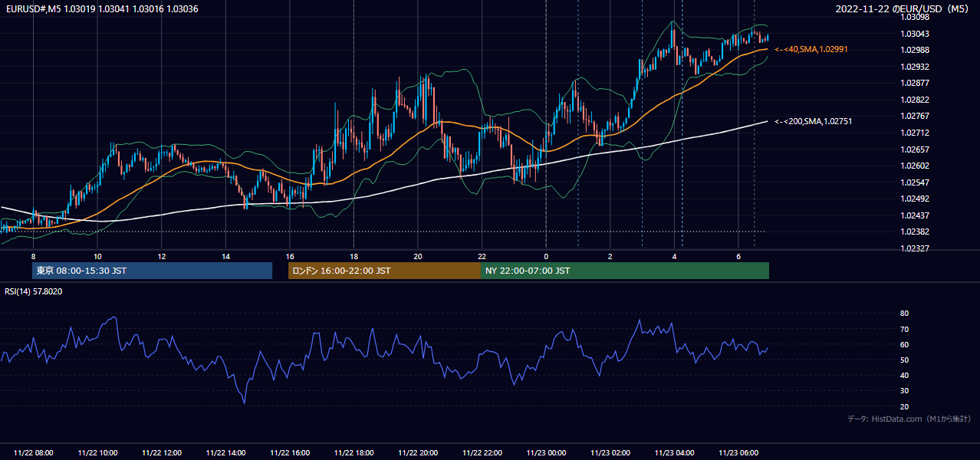Click price axis value 1.02988

[916, 50]
